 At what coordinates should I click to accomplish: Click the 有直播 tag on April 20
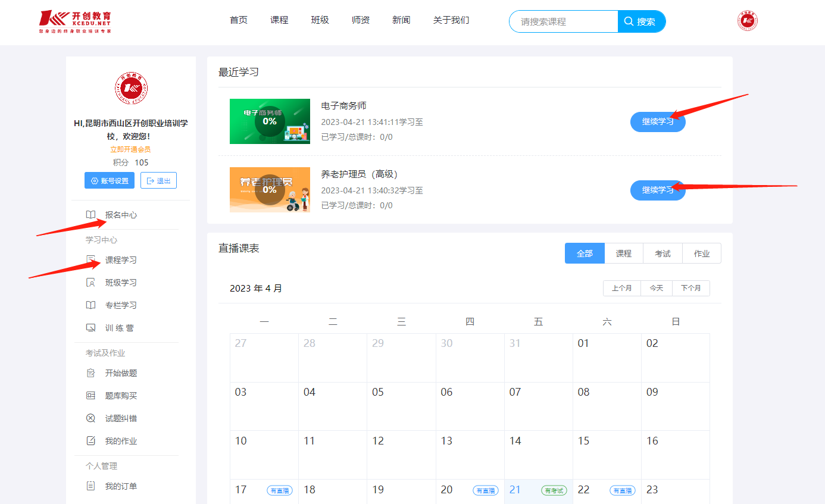[486, 490]
